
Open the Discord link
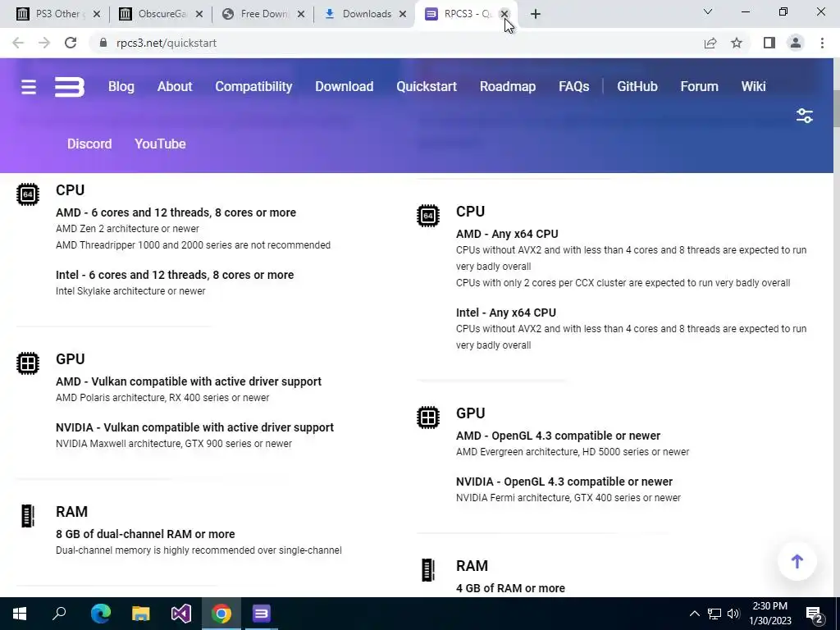tap(89, 144)
